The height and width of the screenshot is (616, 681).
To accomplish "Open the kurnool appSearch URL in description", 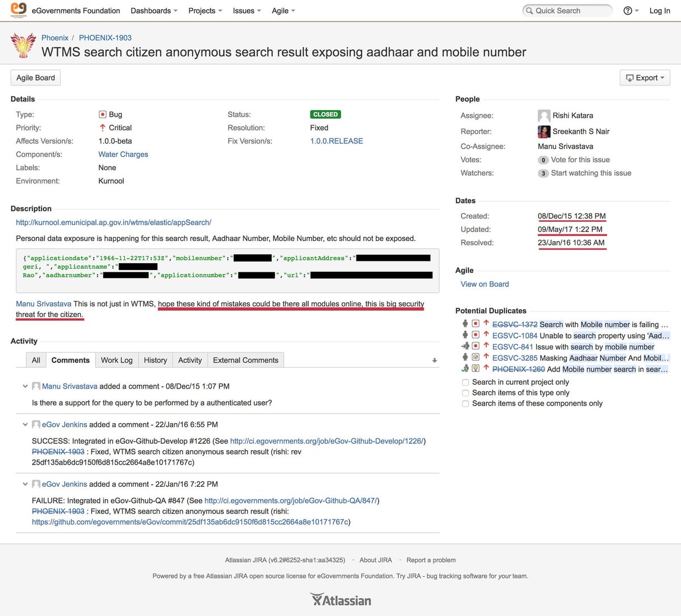I will pyautogui.click(x=113, y=223).
